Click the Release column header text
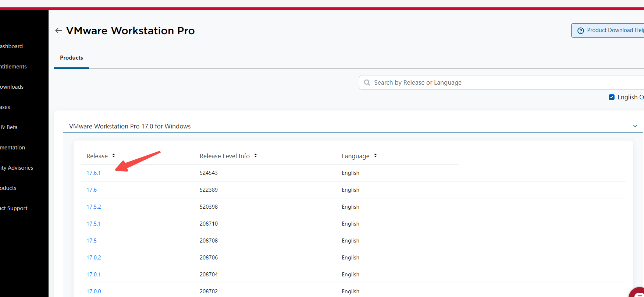 click(97, 156)
